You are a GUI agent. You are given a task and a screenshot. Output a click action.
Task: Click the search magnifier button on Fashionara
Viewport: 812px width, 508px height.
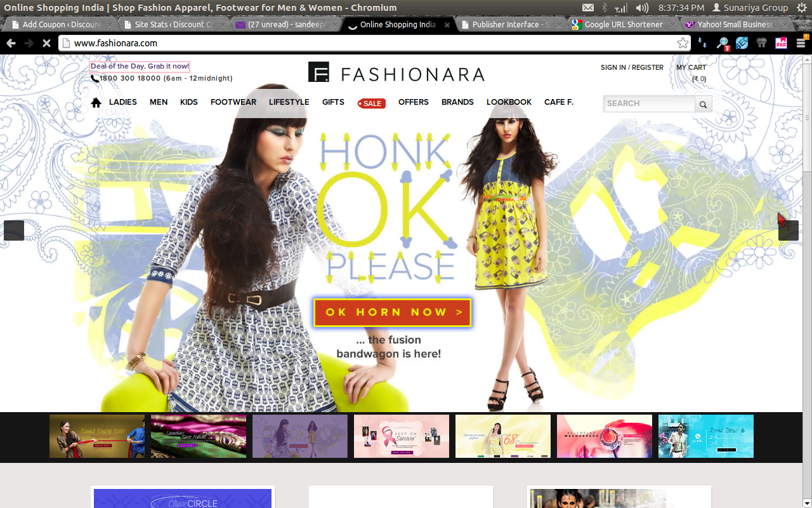coord(703,104)
